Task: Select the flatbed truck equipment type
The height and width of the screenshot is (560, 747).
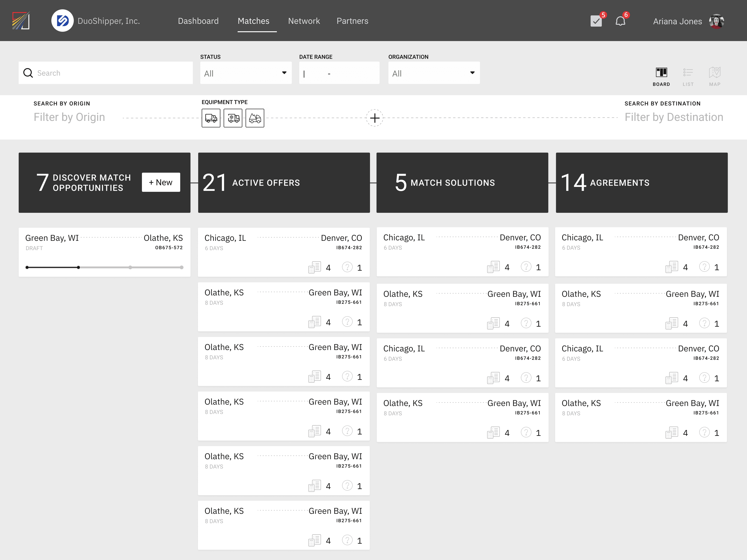Action: 254,117
